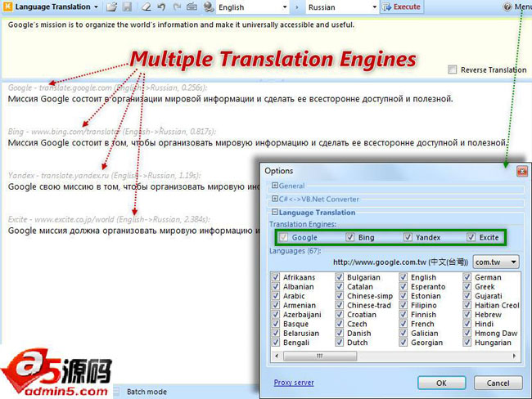Viewport: 532px width, 399px height.
Task: Uncheck the Catalan language
Action: [339, 286]
